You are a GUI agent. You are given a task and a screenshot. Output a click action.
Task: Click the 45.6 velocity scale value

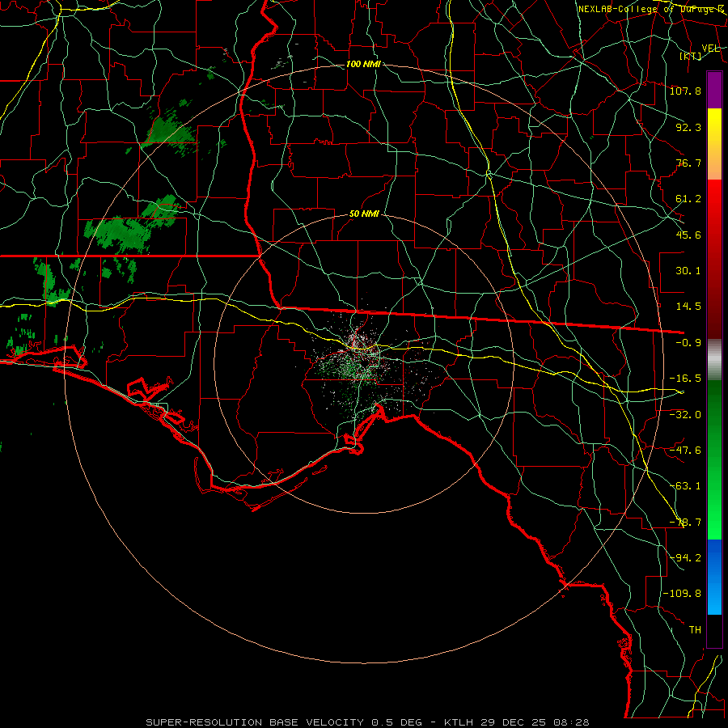point(688,235)
